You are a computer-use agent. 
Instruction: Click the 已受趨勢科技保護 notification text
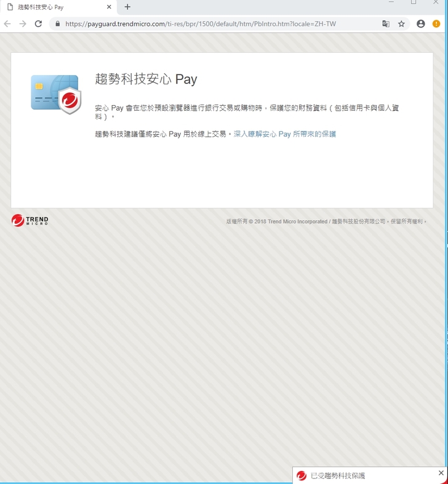point(337,475)
